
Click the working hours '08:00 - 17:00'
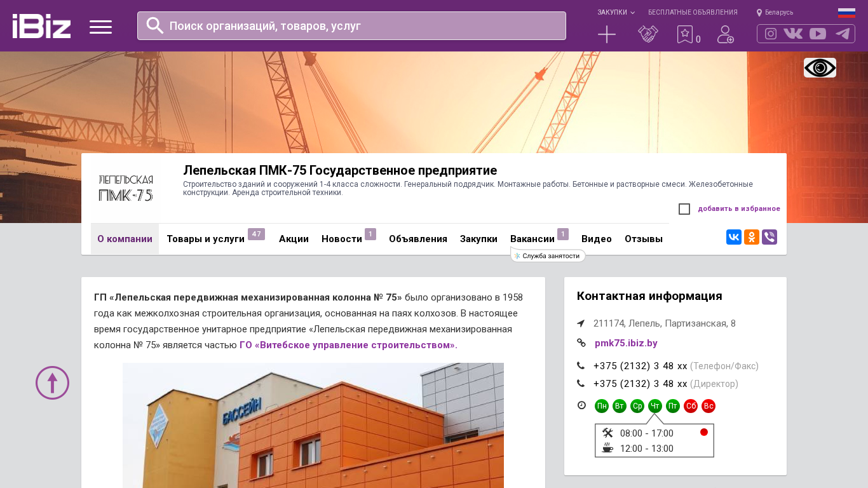[647, 433]
